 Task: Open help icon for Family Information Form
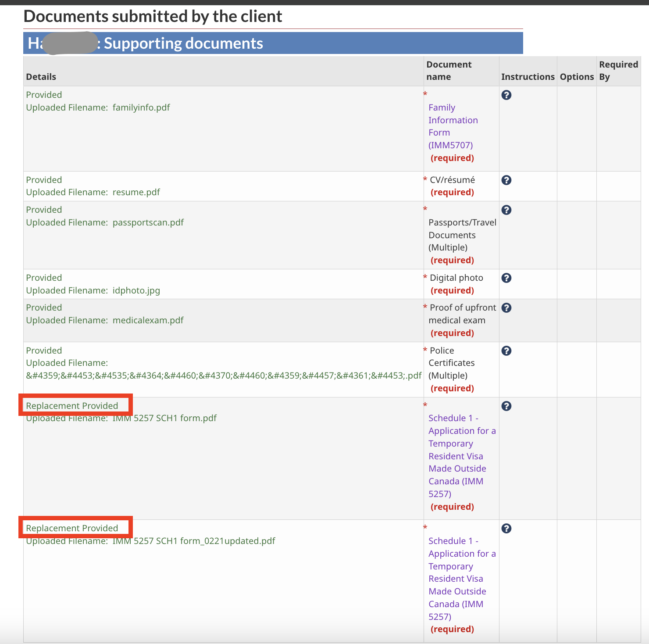coord(506,95)
